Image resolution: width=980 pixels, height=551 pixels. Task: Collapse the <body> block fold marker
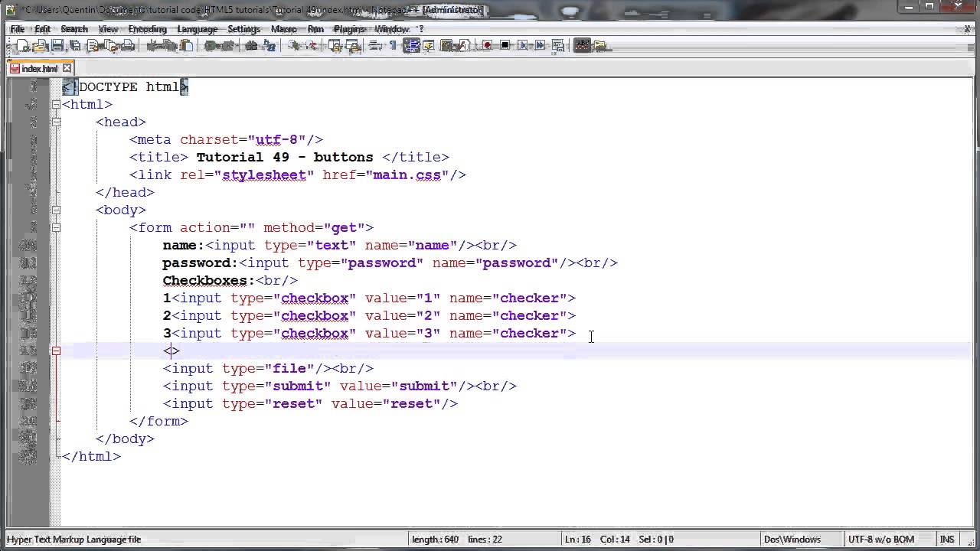(56, 210)
